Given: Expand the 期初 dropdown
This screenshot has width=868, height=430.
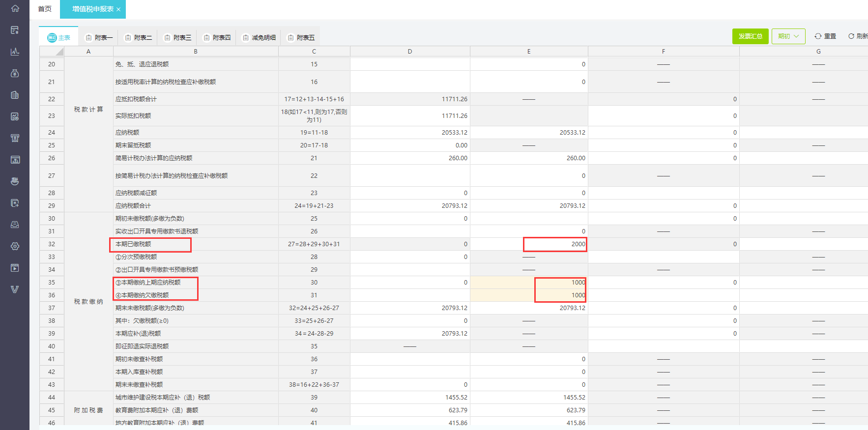Looking at the screenshot, I should 788,36.
